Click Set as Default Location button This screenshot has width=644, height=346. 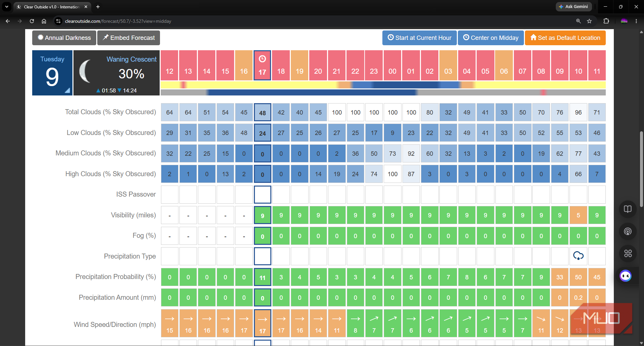[565, 38]
